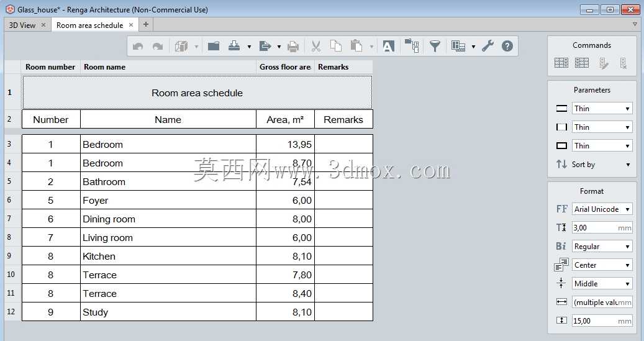Click the font family FF icon
The image size is (644, 341).
(561, 209)
